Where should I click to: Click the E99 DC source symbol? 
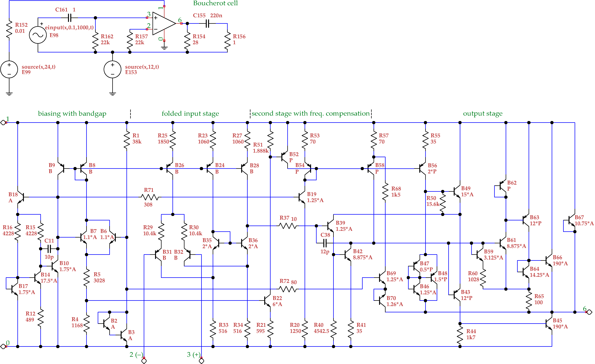click(9, 69)
